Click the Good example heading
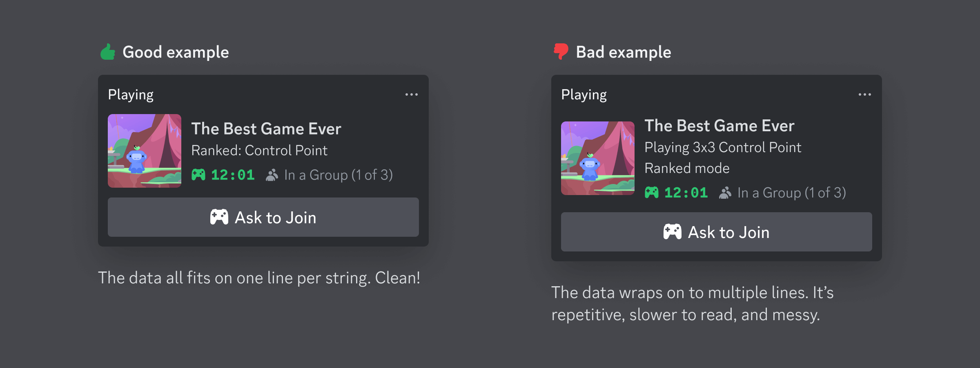Screen dimensions: 980x368 click(176, 52)
